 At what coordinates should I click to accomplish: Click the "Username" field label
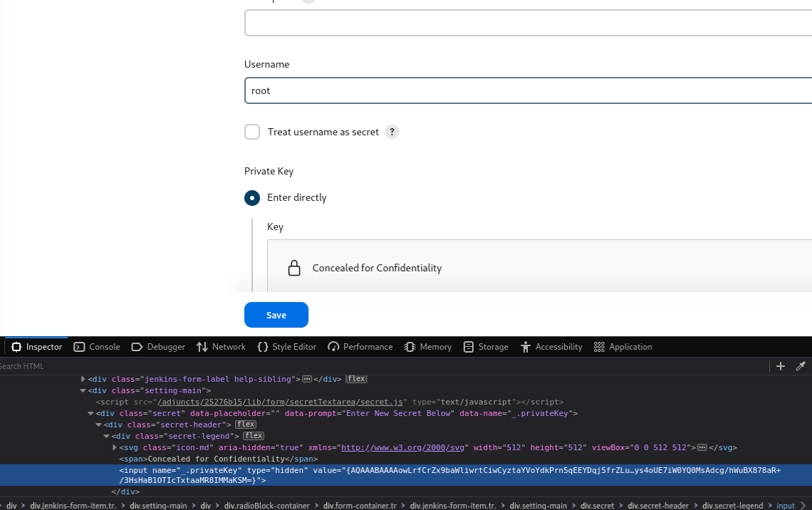[266, 64]
